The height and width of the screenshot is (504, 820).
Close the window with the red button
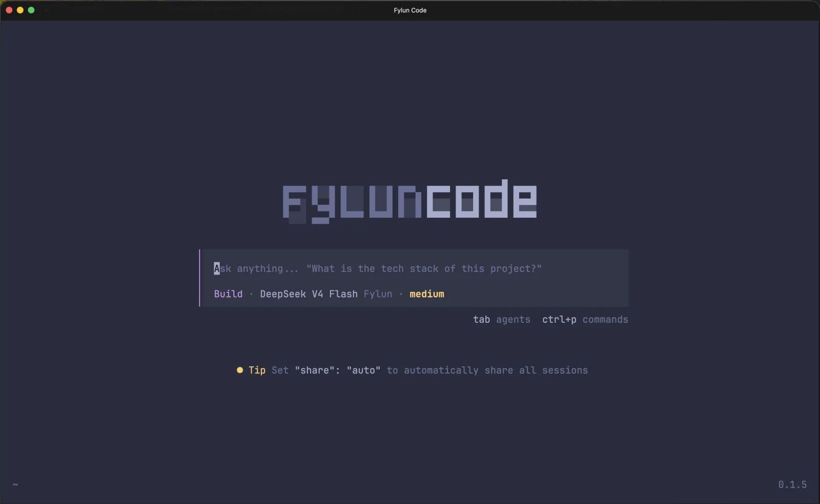(9, 10)
